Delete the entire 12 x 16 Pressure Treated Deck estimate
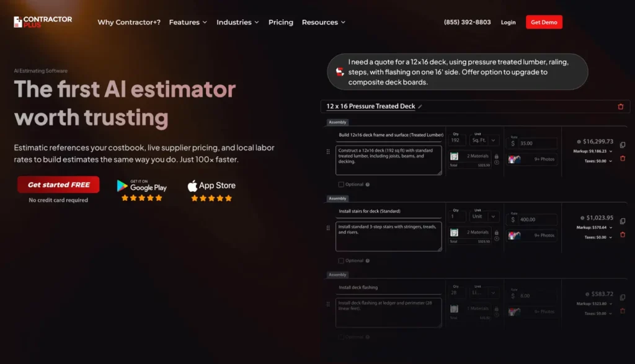635x364 pixels. [x=621, y=106]
